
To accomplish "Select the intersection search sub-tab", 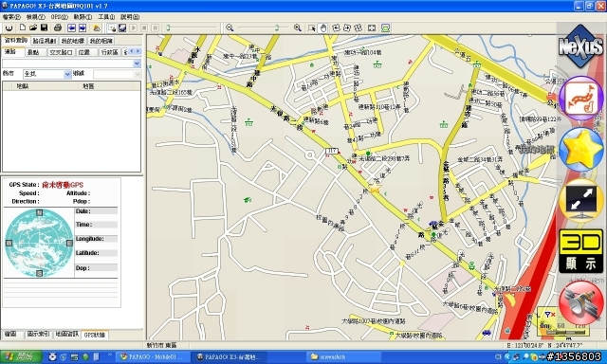I will 61,52.
